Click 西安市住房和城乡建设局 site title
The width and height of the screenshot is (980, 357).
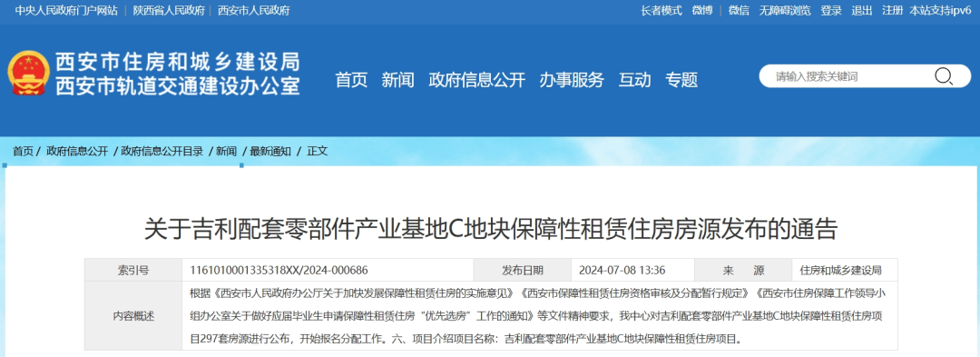[178, 62]
